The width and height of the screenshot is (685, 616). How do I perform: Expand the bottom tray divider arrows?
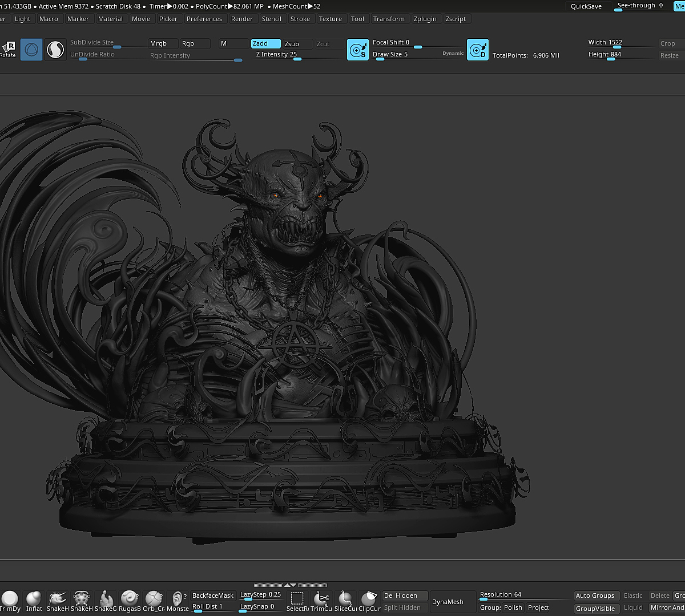pyautogui.click(x=291, y=585)
